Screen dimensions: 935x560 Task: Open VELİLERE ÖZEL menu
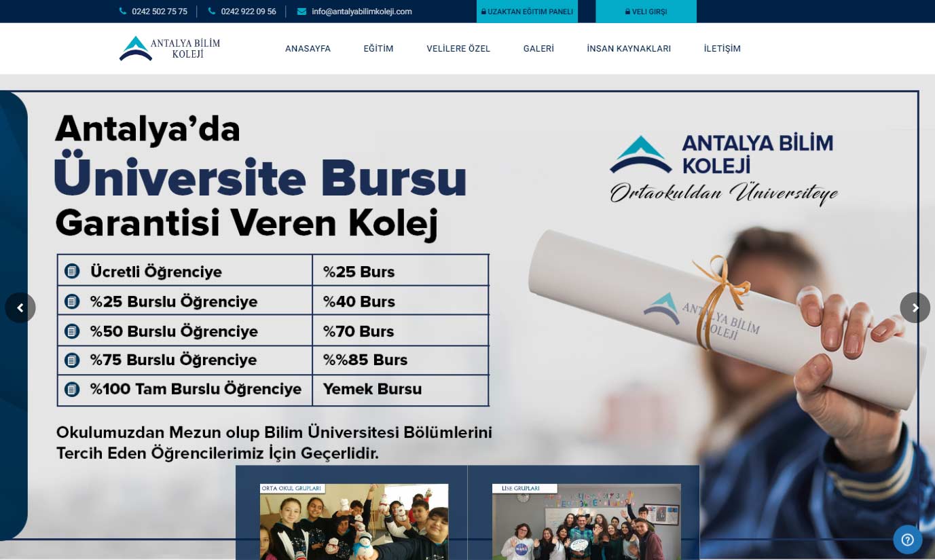tap(458, 49)
